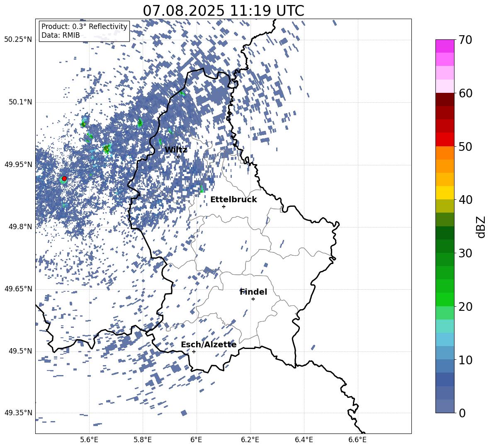
Task: Click the red radar site marker
Action: click(64, 178)
